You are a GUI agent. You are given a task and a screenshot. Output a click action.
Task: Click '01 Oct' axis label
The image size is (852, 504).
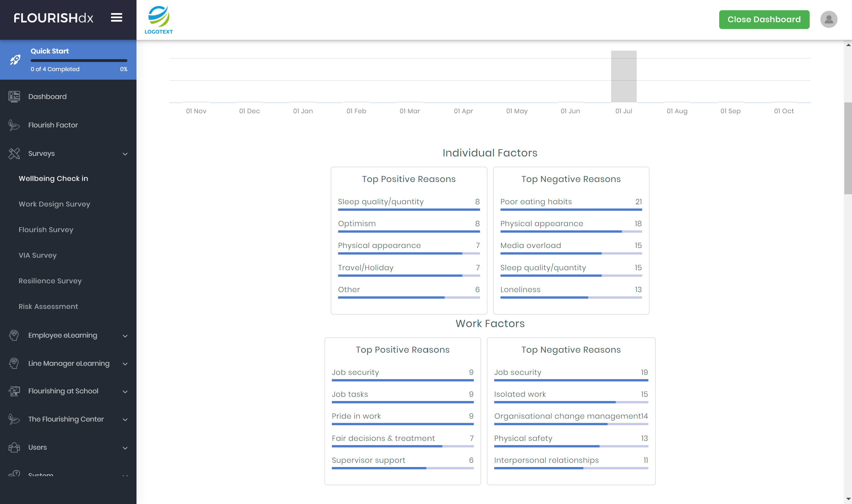784,111
